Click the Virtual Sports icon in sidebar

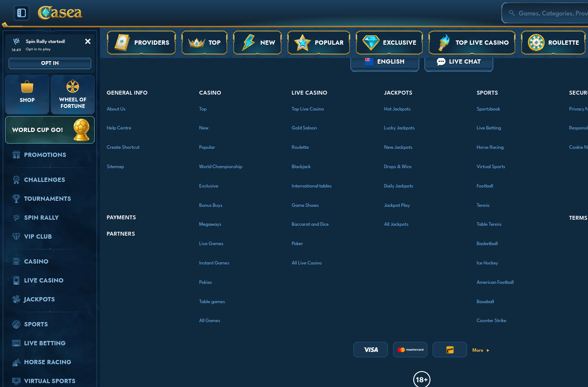16,381
